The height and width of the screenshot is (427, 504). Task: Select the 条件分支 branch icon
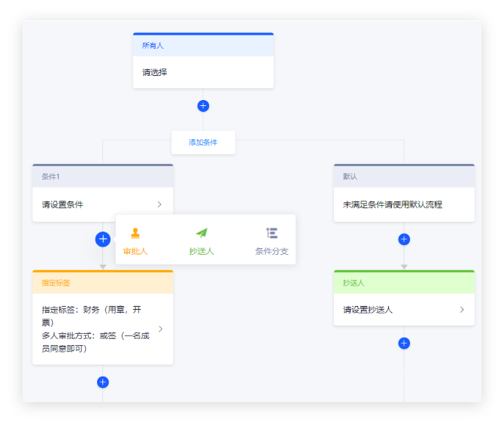pyautogui.click(x=272, y=233)
